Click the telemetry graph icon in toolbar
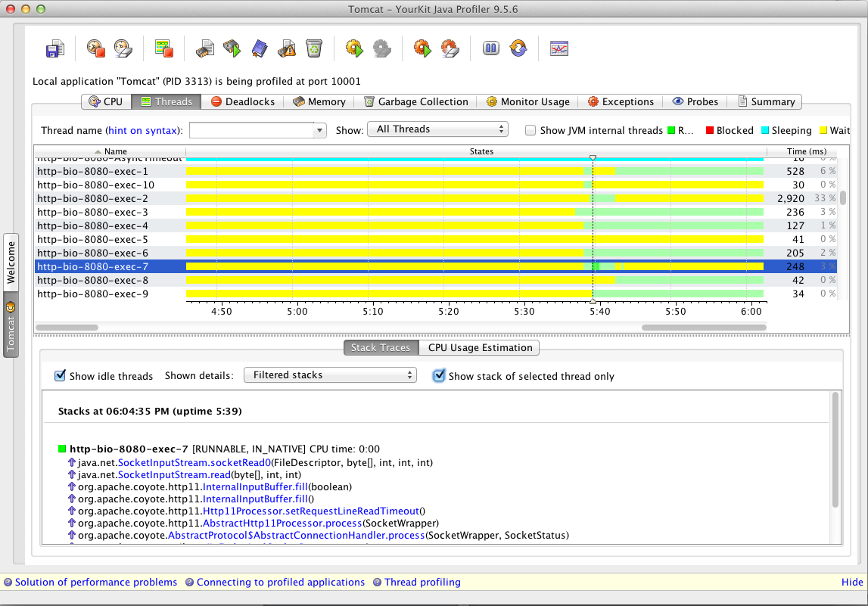 click(x=559, y=49)
